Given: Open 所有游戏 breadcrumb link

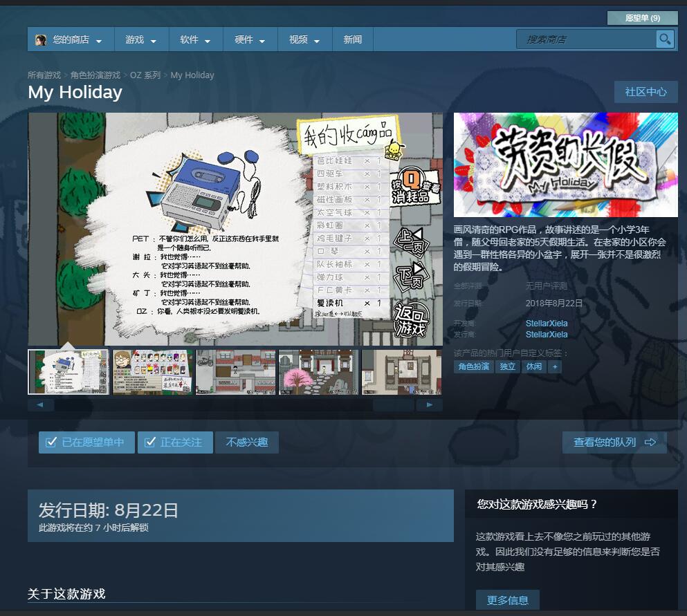Looking at the screenshot, I should pyautogui.click(x=44, y=75).
